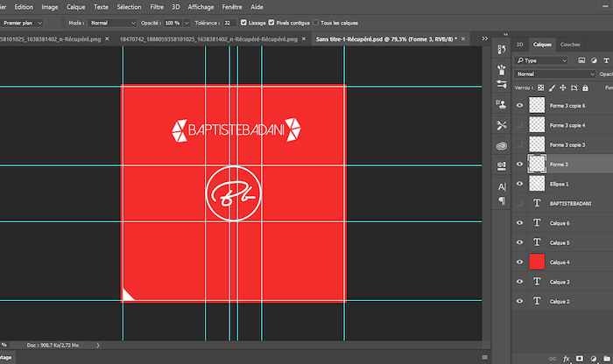Select the Ellipse 1 layer thumbnail

[x=537, y=184]
